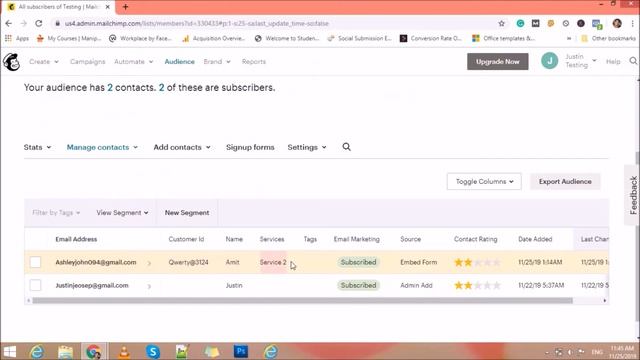Open the Reports page
640x360 pixels.
[x=253, y=62]
